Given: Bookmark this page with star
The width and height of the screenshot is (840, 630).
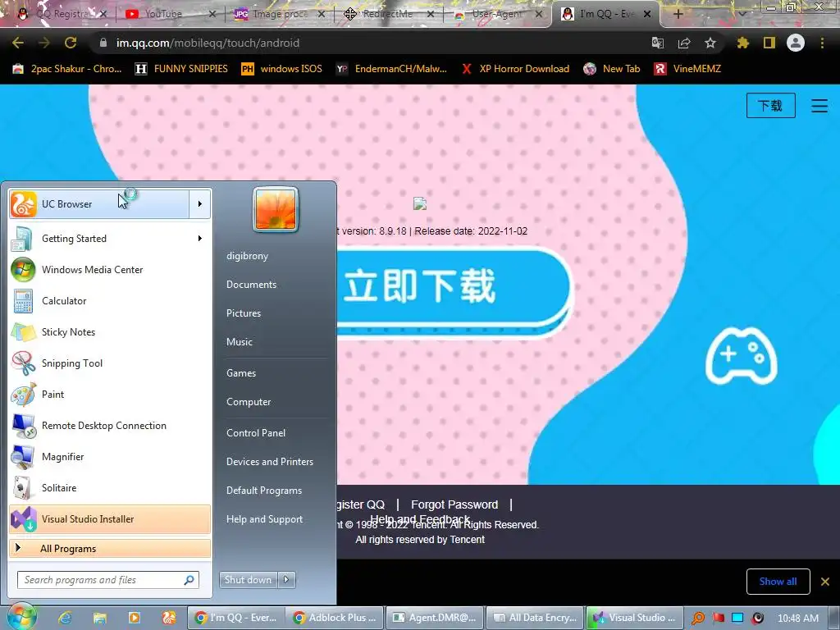Looking at the screenshot, I should [710, 43].
